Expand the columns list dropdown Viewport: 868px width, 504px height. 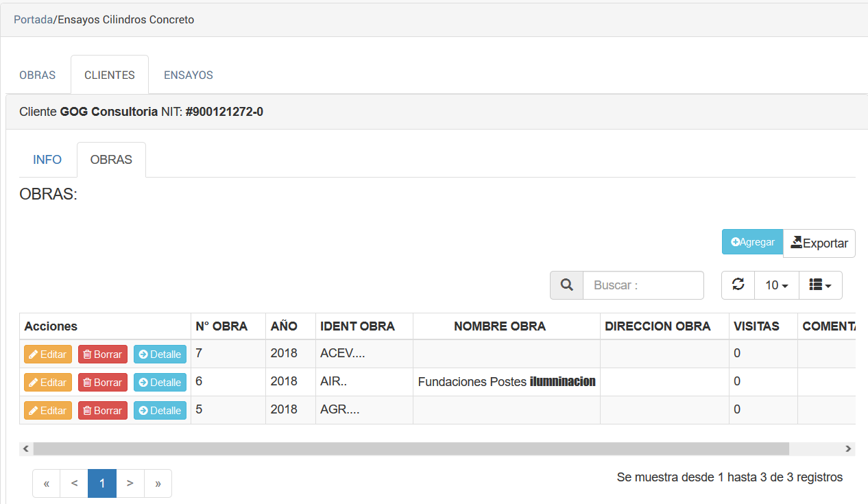(820, 285)
